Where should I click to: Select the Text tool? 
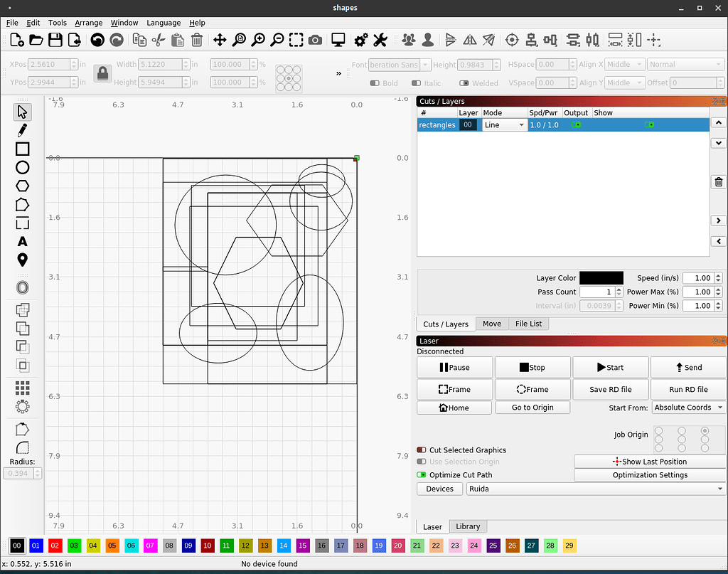(22, 241)
